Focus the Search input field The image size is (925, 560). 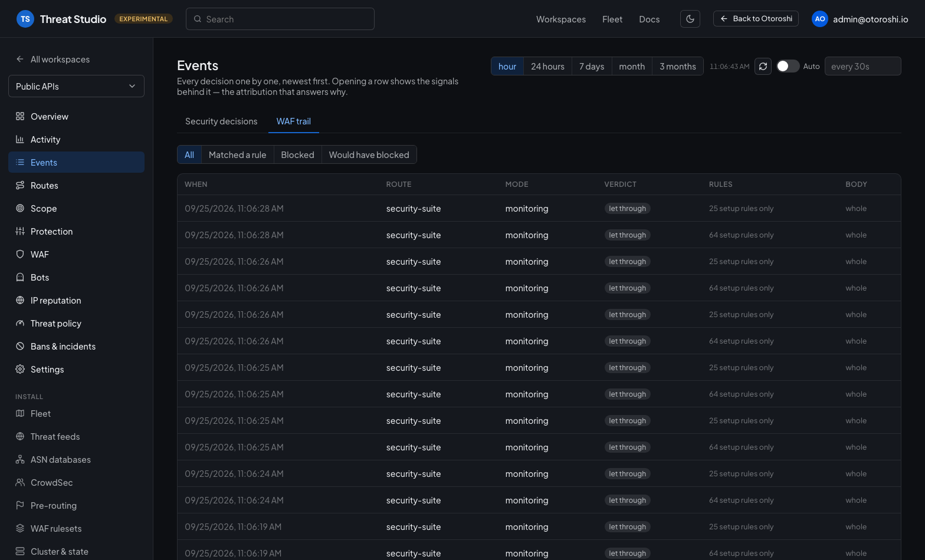tap(280, 19)
